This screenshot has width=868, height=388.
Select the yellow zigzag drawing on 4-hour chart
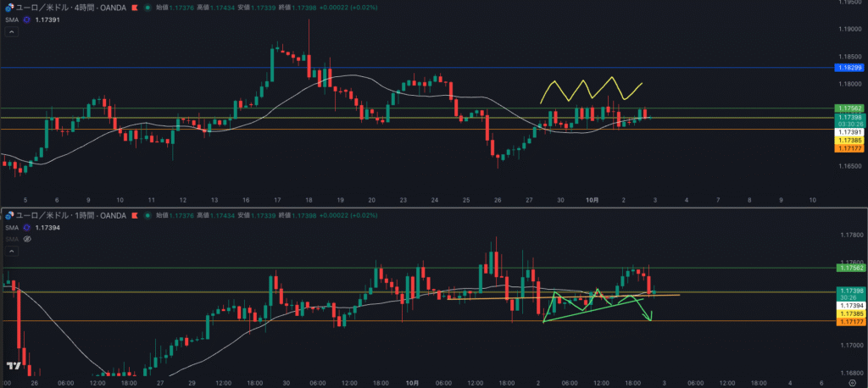(x=591, y=90)
